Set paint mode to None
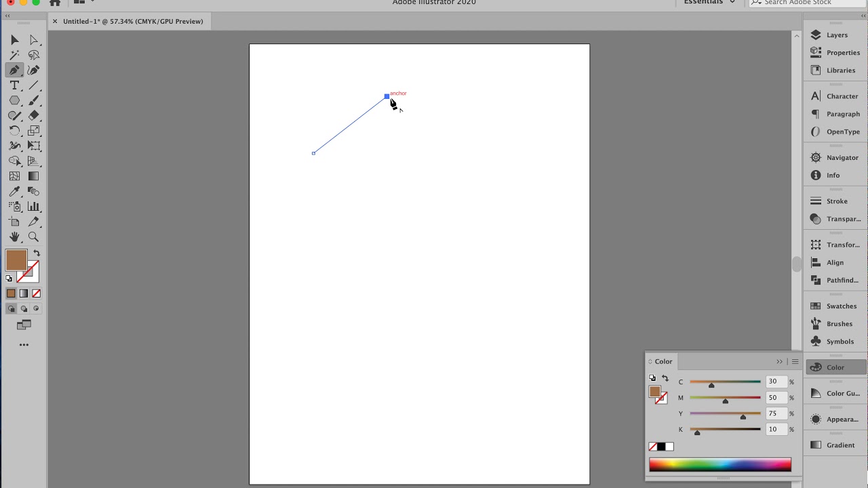The width and height of the screenshot is (868, 488). tap(37, 293)
